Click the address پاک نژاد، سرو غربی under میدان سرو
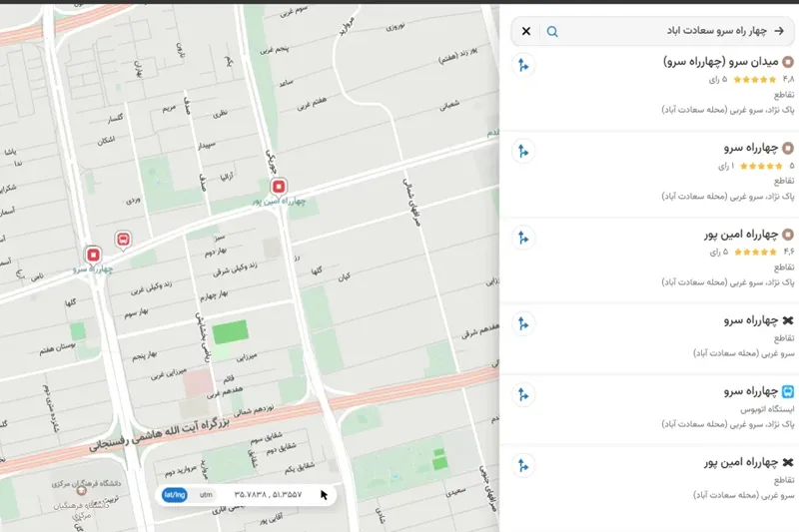Screen dimensions: 799x532 (728, 110)
